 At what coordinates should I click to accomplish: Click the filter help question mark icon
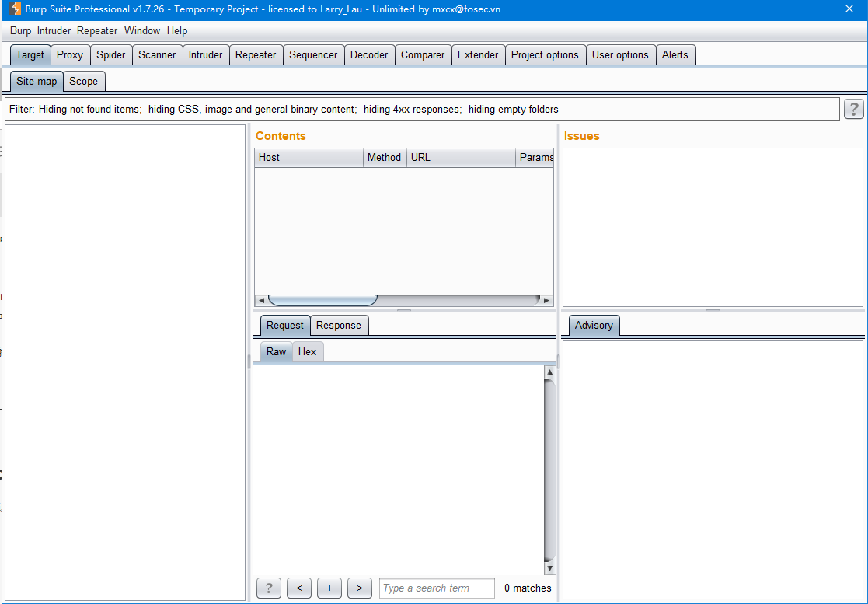(x=853, y=109)
